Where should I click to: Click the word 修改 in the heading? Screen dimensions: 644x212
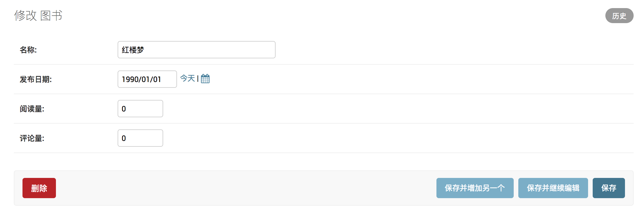coord(25,16)
